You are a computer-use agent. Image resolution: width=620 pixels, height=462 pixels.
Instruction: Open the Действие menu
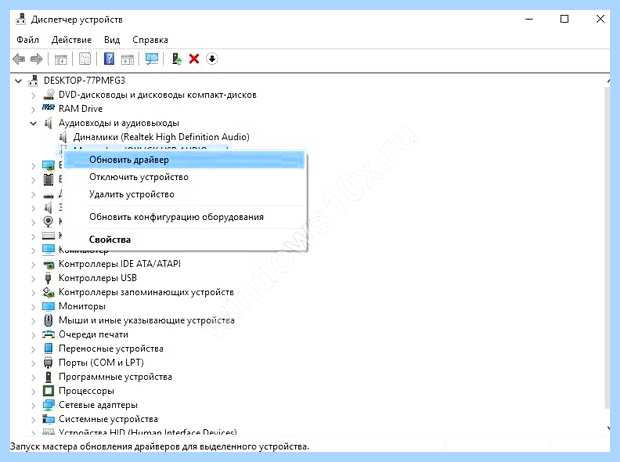[x=72, y=40]
